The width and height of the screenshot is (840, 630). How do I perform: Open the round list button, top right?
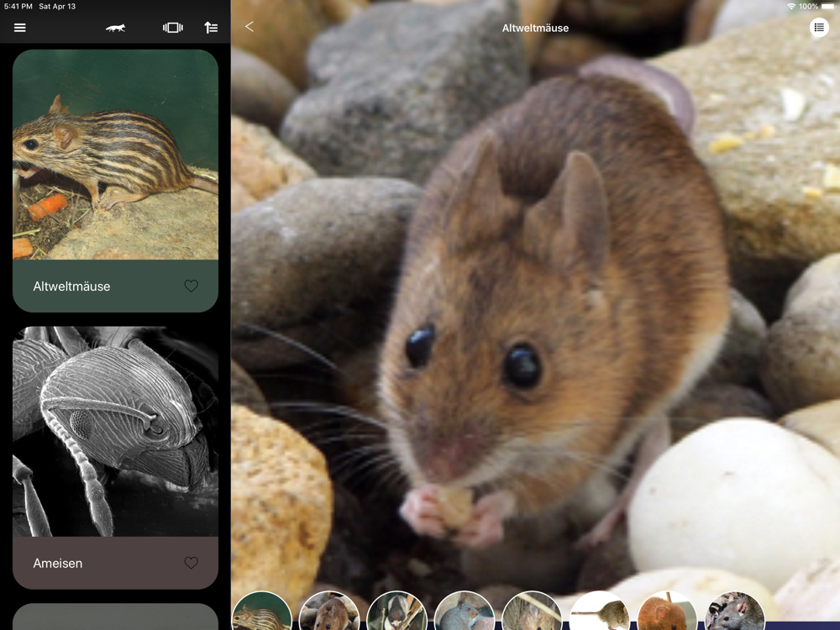(818, 28)
